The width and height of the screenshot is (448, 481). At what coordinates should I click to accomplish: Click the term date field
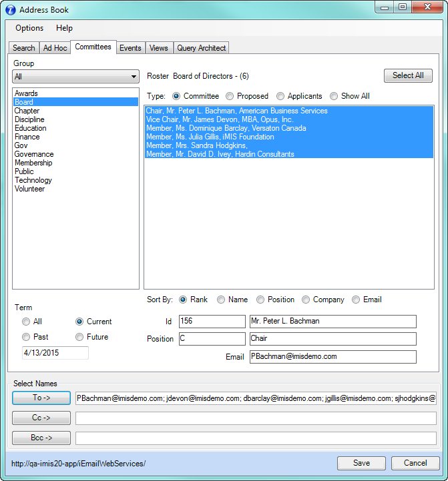click(x=55, y=353)
